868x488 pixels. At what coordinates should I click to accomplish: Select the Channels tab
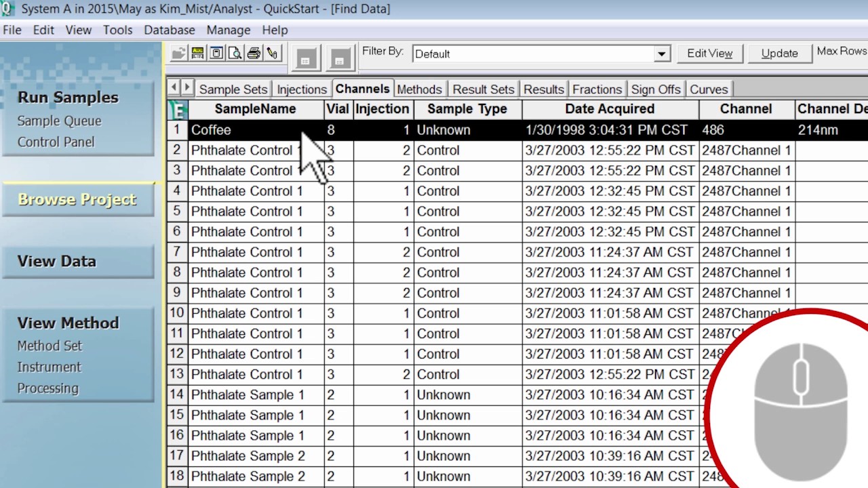pos(362,89)
